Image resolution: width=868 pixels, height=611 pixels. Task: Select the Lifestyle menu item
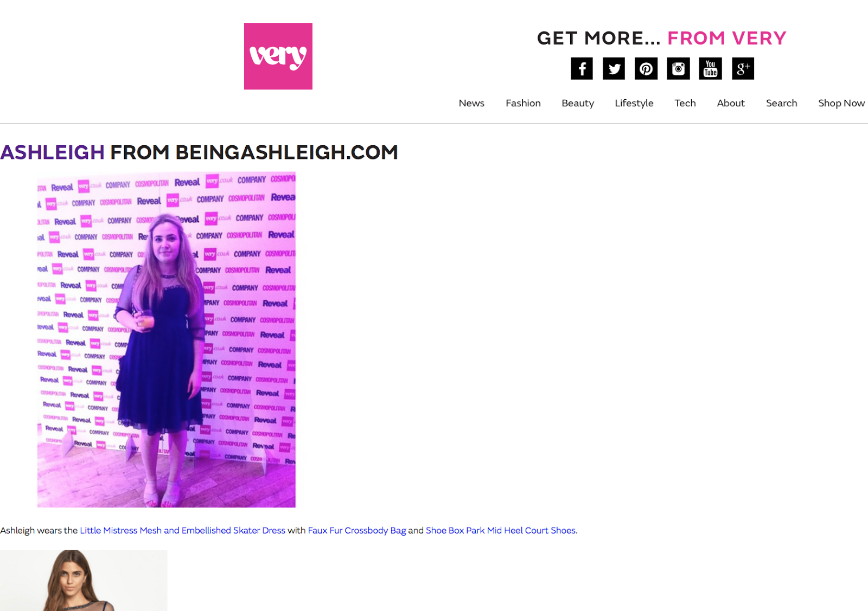[634, 103]
